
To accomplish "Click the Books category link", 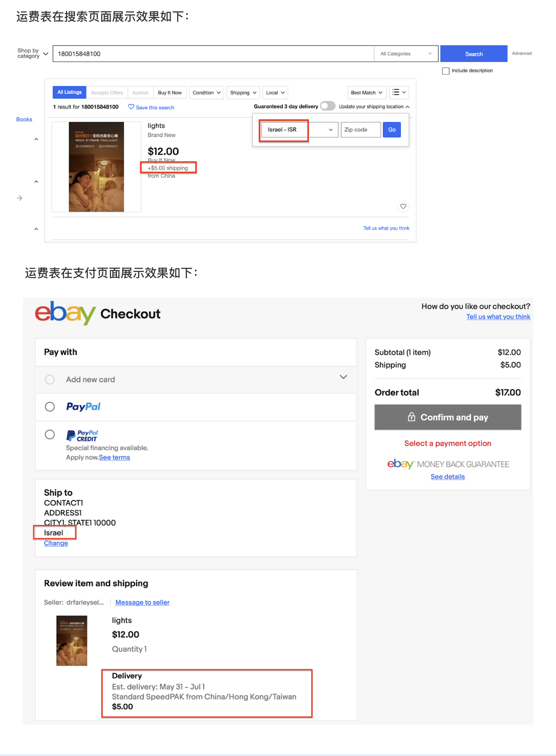I will [x=24, y=119].
